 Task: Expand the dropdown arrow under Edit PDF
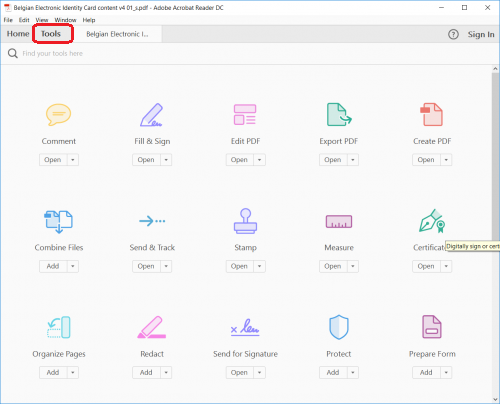(259, 160)
